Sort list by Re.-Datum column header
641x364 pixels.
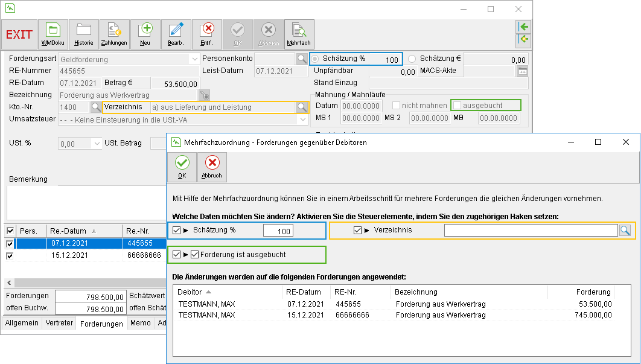tap(85, 231)
